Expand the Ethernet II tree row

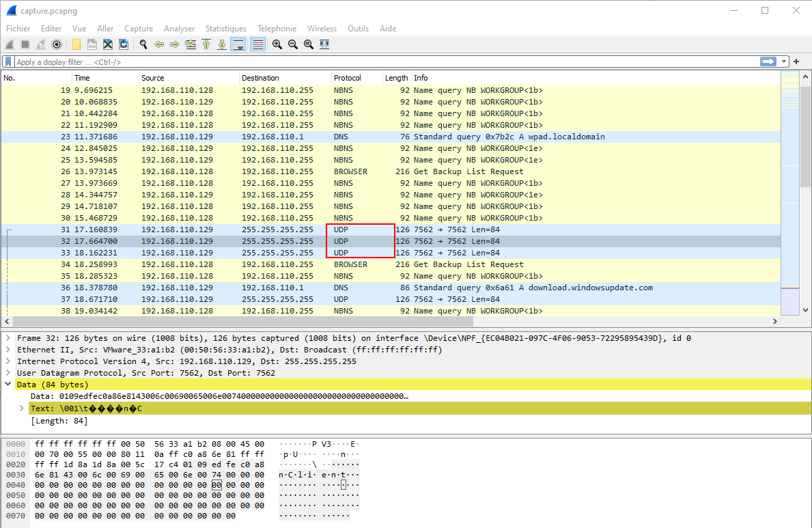click(x=8, y=350)
